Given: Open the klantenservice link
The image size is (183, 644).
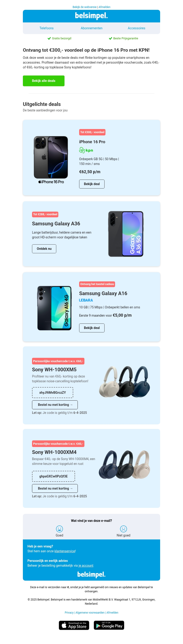Looking at the screenshot, I should [x=65, y=551].
